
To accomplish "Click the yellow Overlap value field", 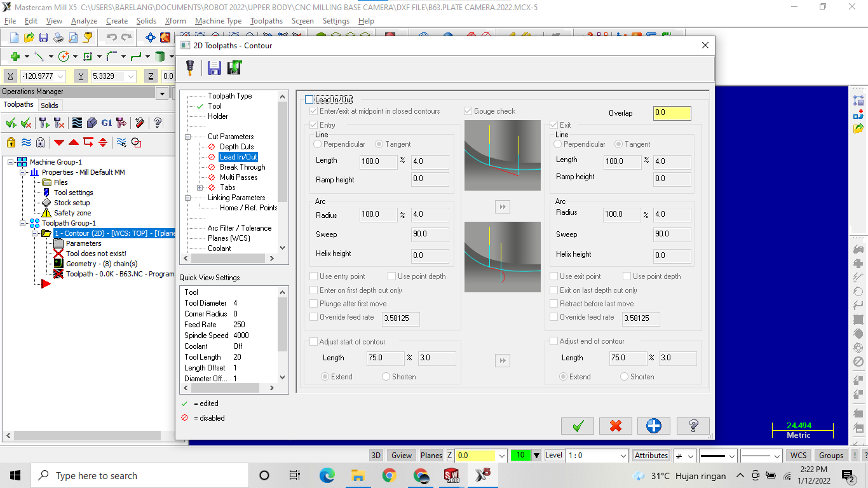I will tap(671, 112).
